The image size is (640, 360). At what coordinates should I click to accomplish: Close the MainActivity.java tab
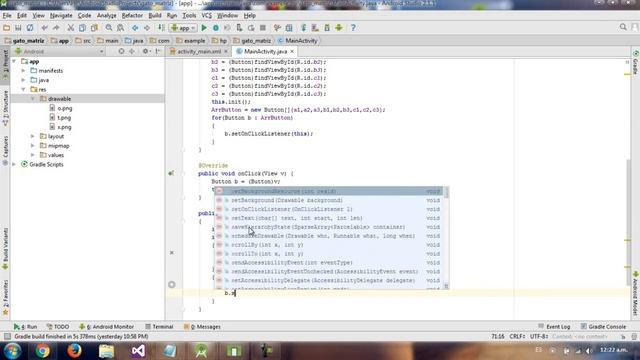292,51
